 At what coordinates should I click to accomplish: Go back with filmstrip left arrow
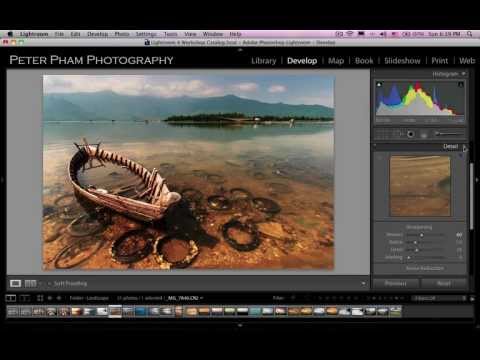(50, 298)
